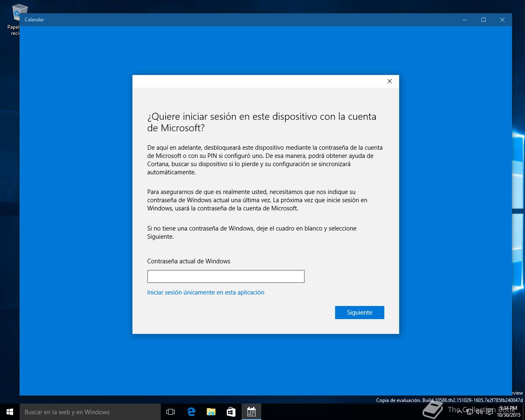525x420 pixels.
Task: Click the dialog heading '¿Quiere iniciar sesión'
Action: [x=262, y=122]
